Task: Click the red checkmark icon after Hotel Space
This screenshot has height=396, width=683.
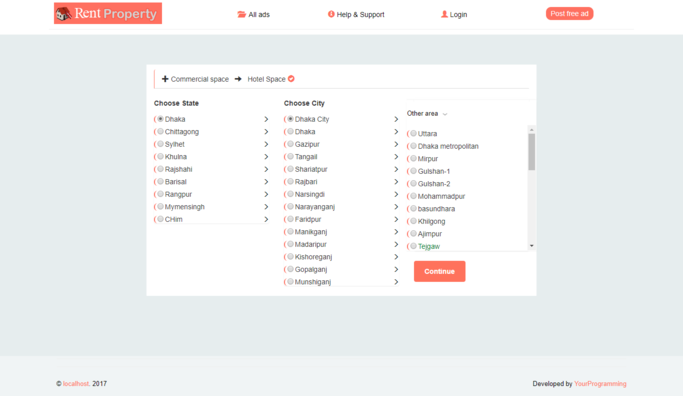Action: [x=291, y=79]
